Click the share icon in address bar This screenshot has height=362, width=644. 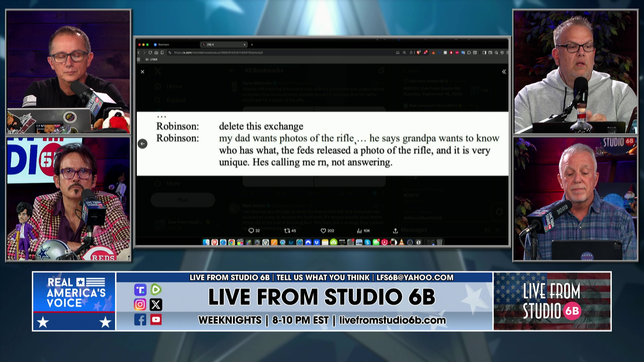tap(411, 53)
